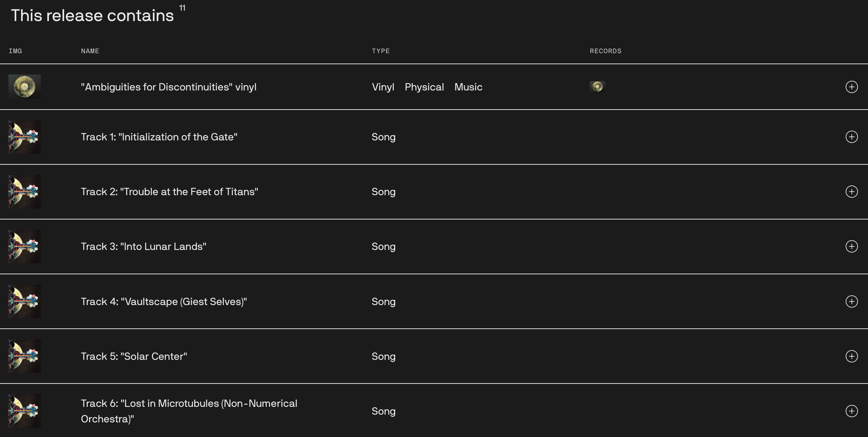The image size is (868, 437).
Task: Click the NAME column header
Action: coord(90,51)
